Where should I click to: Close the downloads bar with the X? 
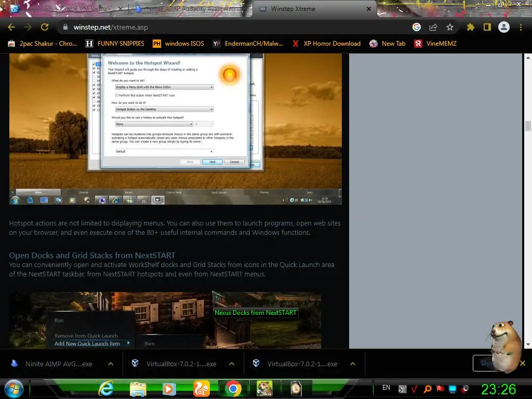point(523,363)
